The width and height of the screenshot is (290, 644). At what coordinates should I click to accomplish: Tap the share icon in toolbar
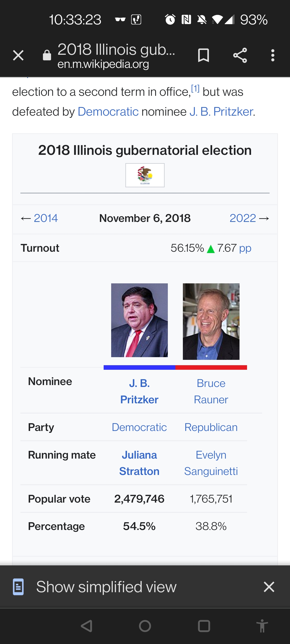pyautogui.click(x=240, y=56)
